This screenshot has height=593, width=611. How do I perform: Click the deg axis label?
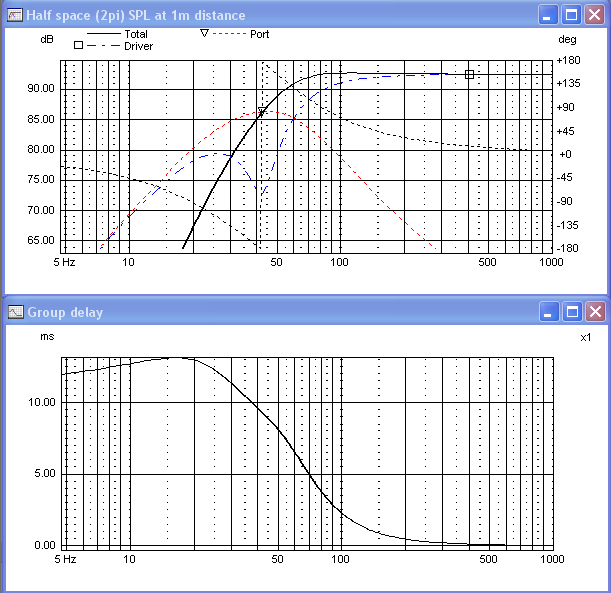(567, 39)
